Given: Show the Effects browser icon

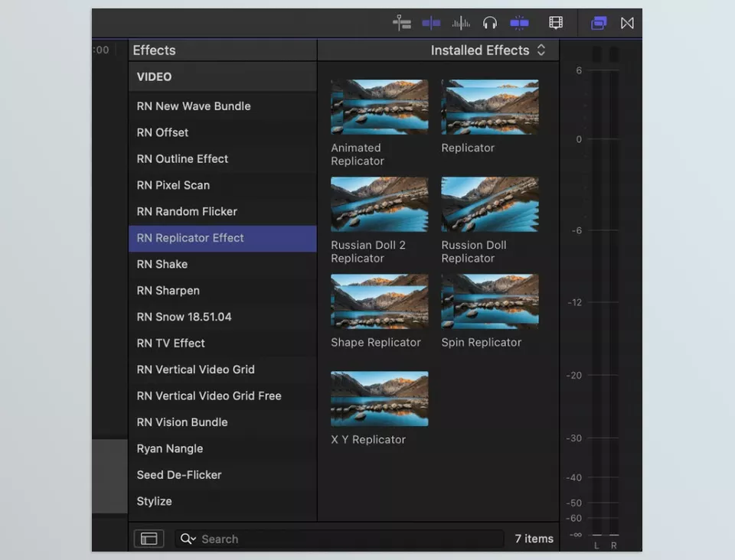Looking at the screenshot, I should coord(599,22).
